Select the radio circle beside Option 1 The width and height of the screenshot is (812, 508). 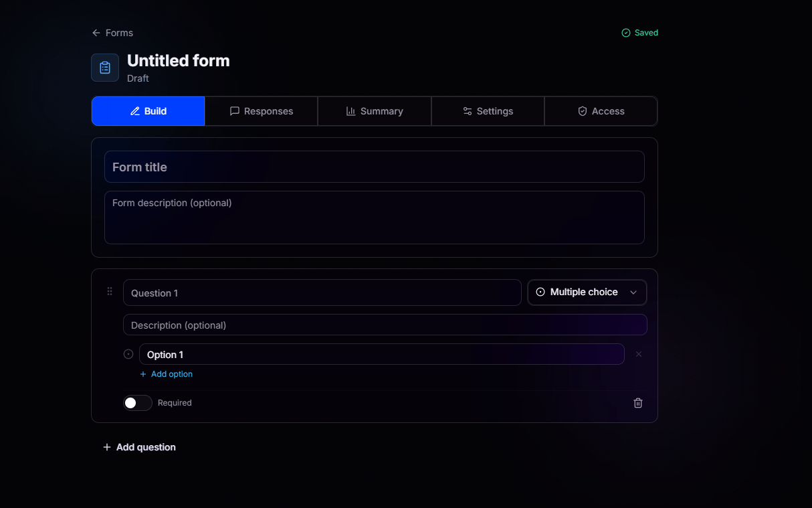tap(128, 354)
